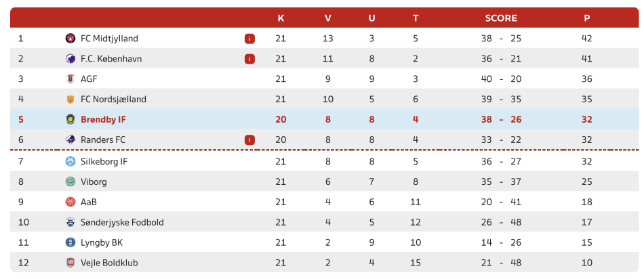The width and height of the screenshot is (644, 279).
Task: Click the Vejle Boldklub crest icon
Action: pyautogui.click(x=71, y=263)
